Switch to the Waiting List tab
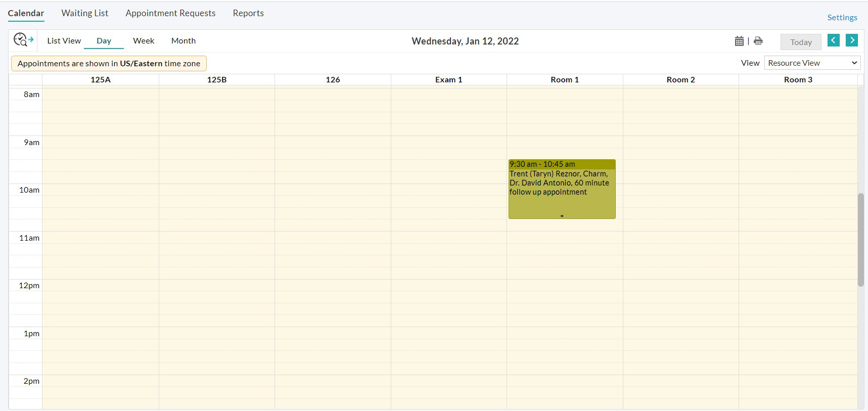This screenshot has height=411, width=868. tap(85, 13)
